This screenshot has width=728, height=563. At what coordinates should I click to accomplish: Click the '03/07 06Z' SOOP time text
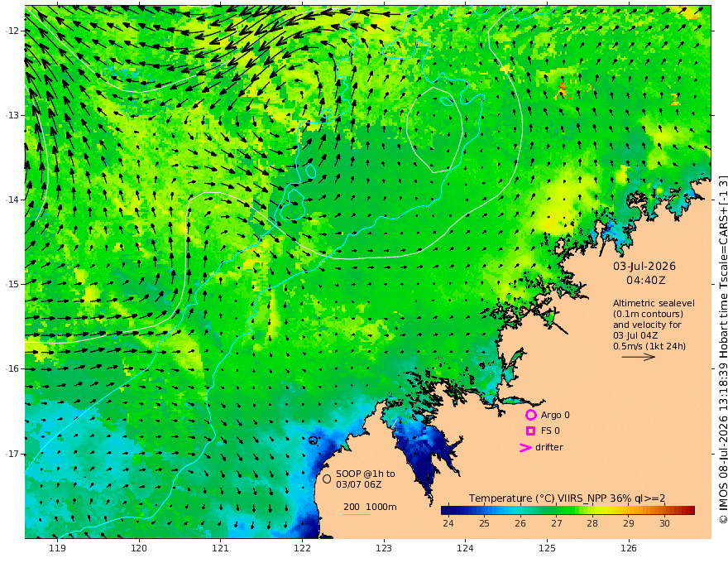(359, 484)
